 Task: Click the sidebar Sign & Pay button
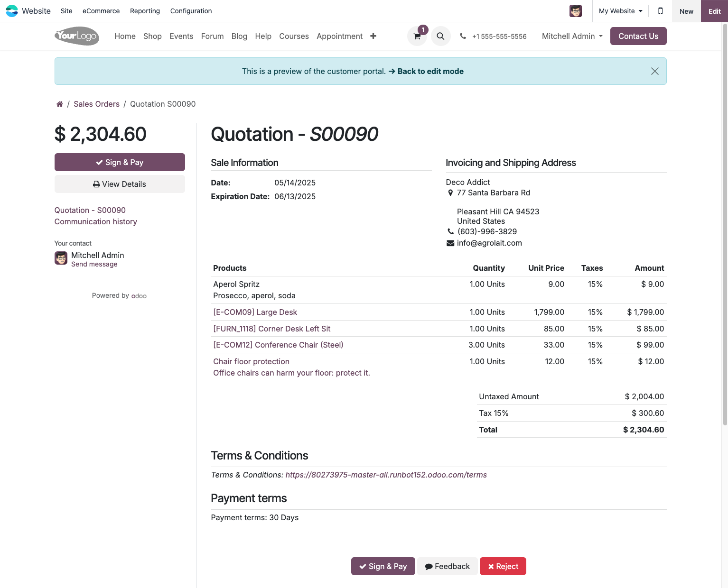[x=120, y=162]
